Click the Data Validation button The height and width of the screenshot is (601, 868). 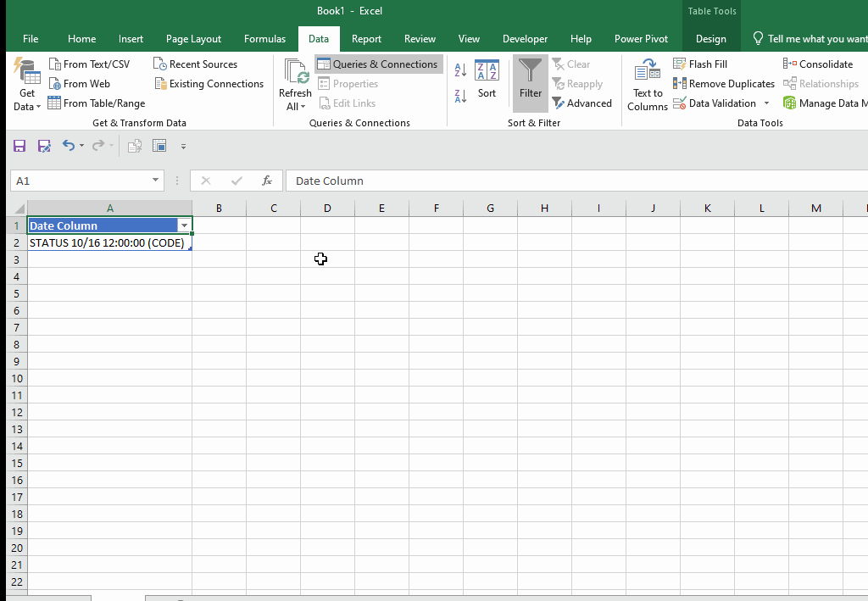(715, 103)
